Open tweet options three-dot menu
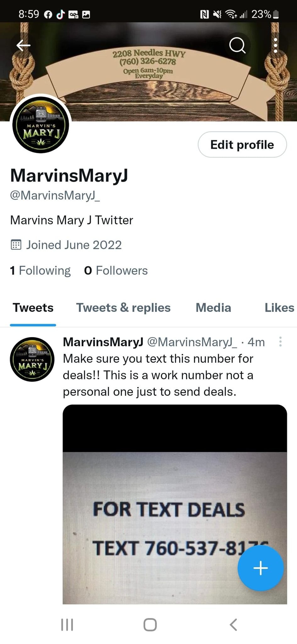This screenshot has height=644, width=297. (x=280, y=341)
